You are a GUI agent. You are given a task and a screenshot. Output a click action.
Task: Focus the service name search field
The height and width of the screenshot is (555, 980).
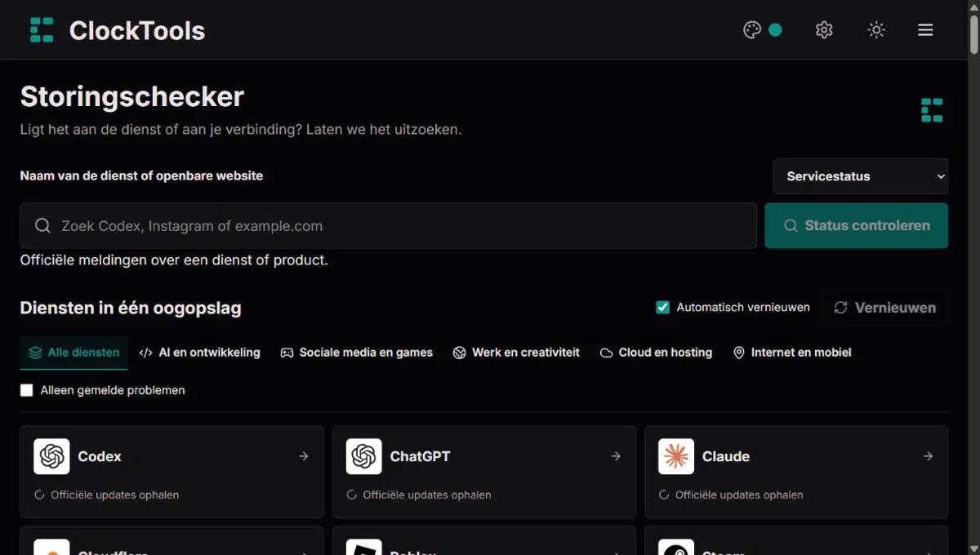click(x=389, y=226)
